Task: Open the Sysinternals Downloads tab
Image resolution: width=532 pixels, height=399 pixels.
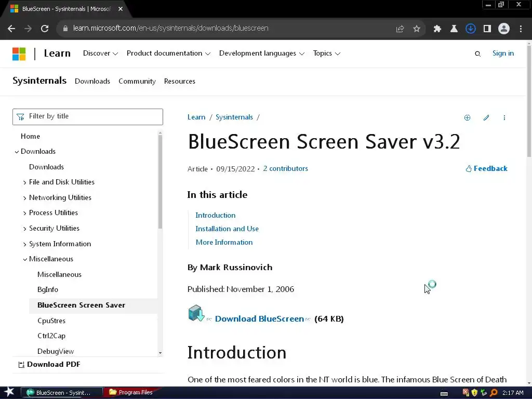Action: coord(92,81)
